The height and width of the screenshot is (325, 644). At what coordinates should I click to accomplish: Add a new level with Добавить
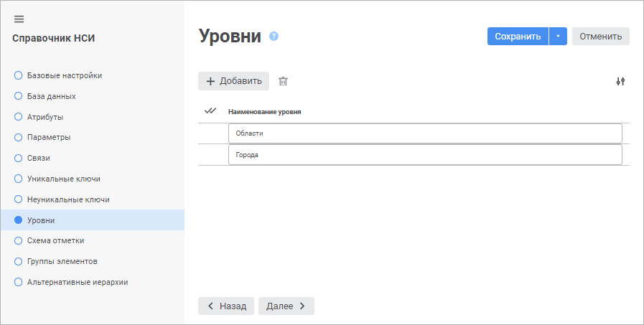(233, 81)
